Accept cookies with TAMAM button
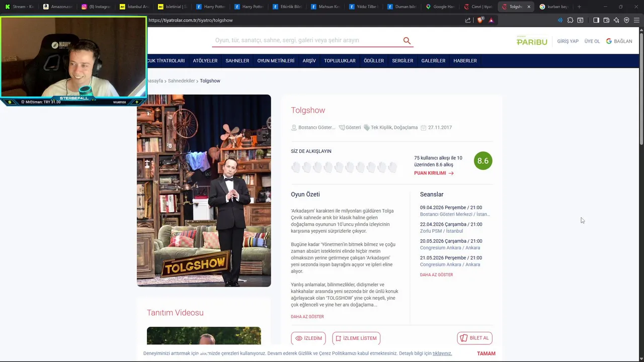The width and height of the screenshot is (644, 362). click(486, 353)
